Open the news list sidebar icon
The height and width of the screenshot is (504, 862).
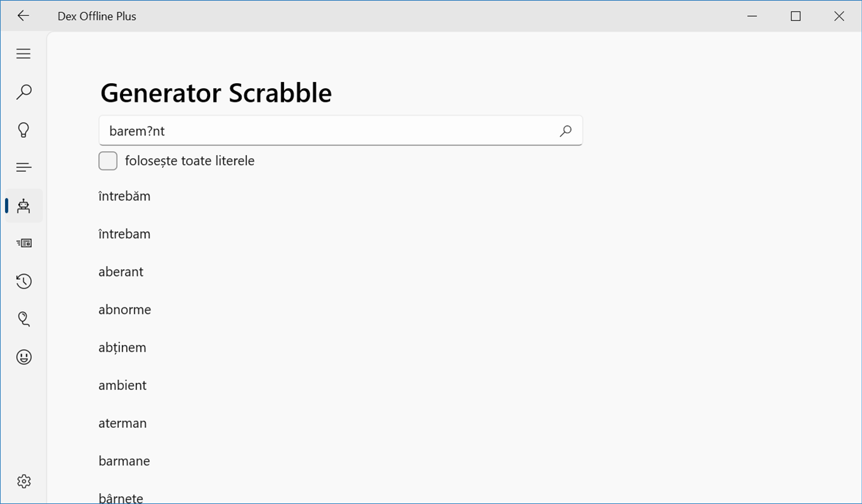24,243
